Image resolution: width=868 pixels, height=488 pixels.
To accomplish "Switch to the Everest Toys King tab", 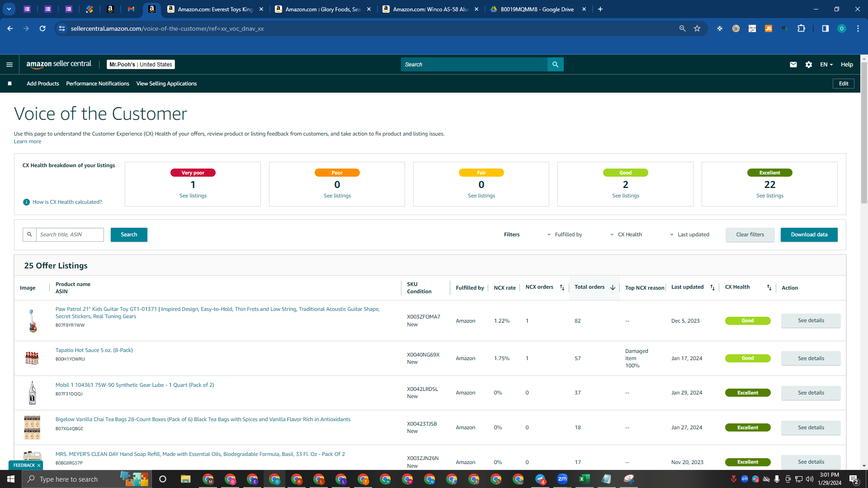I will click(214, 9).
